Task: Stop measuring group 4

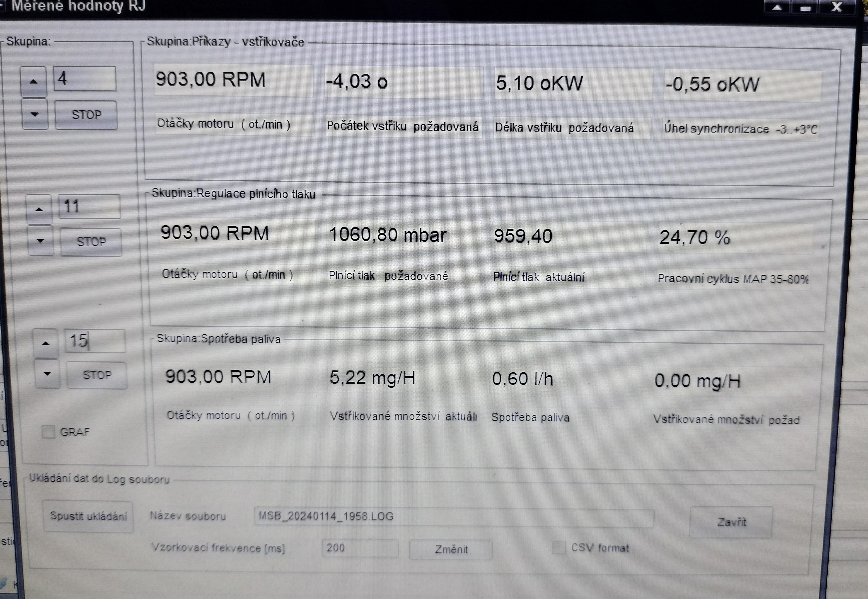Action: point(86,115)
